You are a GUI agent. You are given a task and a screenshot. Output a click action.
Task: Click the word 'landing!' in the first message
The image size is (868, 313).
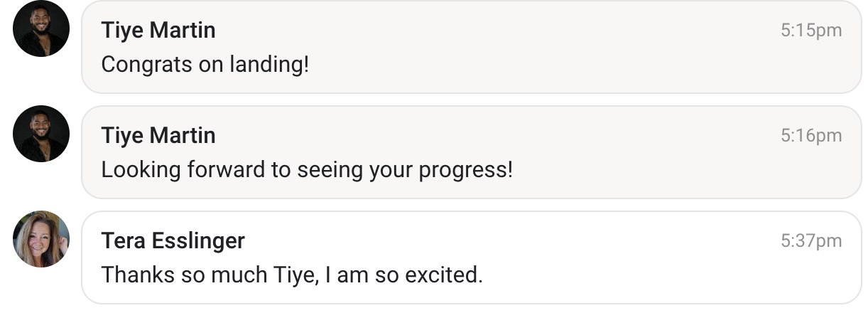tap(269, 65)
